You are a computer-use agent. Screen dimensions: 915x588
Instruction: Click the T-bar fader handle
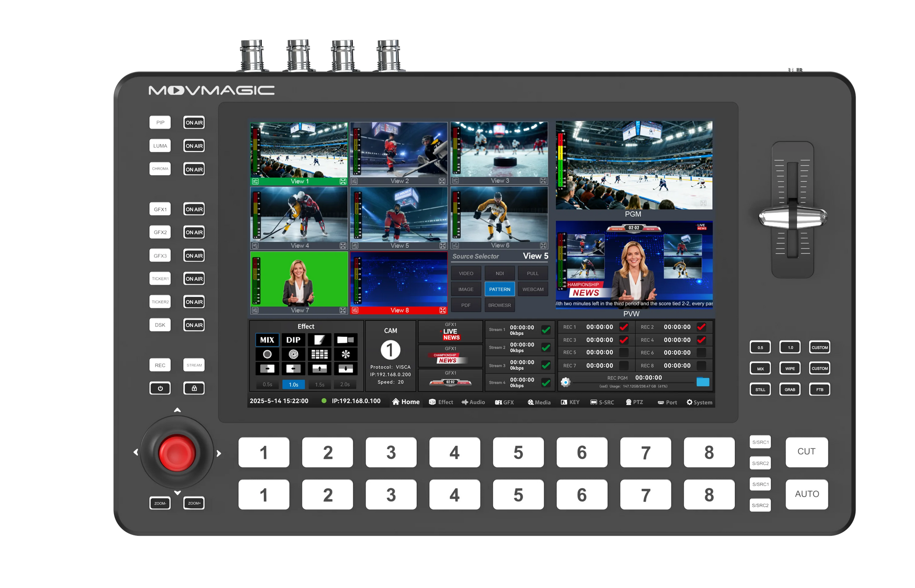pyautogui.click(x=792, y=218)
